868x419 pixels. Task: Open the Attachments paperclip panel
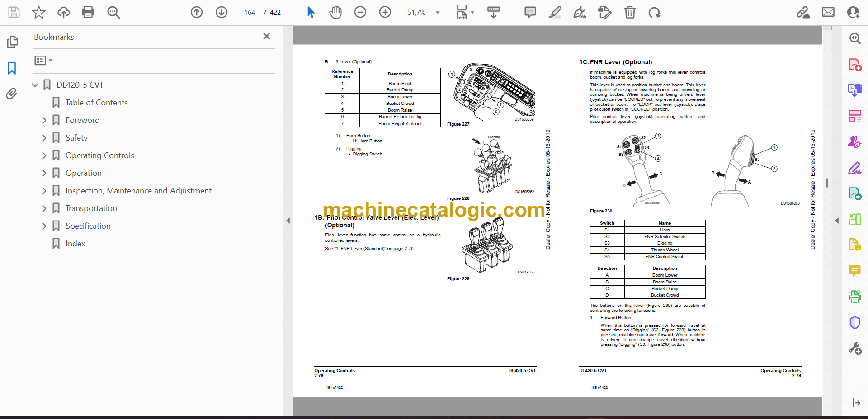tap(12, 94)
